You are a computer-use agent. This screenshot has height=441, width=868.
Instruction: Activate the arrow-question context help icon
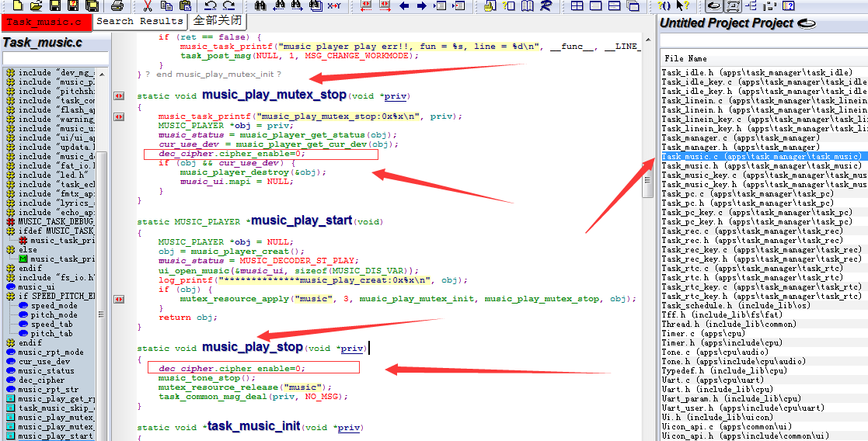tap(682, 6)
